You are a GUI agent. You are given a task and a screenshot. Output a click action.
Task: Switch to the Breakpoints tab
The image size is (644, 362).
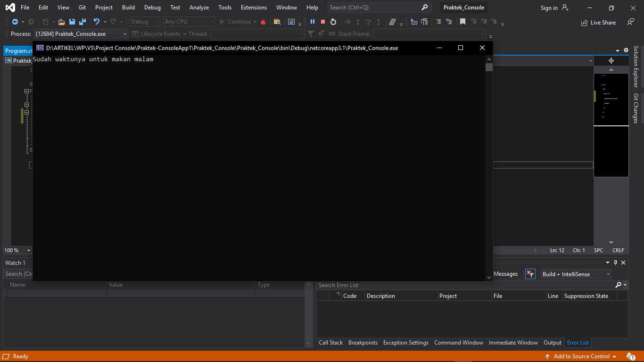[363, 343]
